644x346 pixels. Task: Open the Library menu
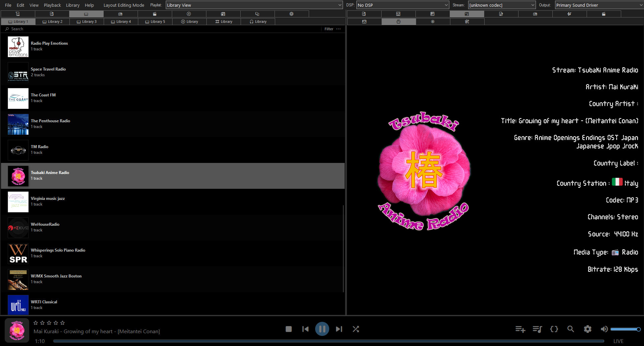[x=73, y=5]
